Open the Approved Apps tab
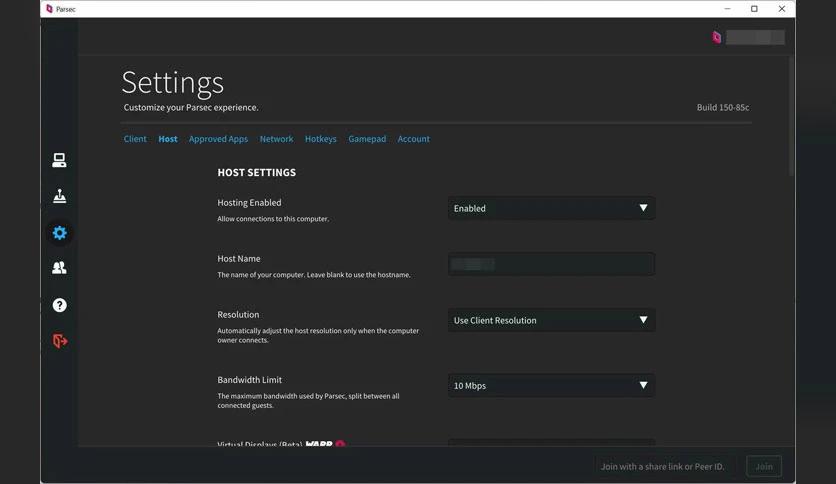This screenshot has height=484, width=836. (219, 139)
